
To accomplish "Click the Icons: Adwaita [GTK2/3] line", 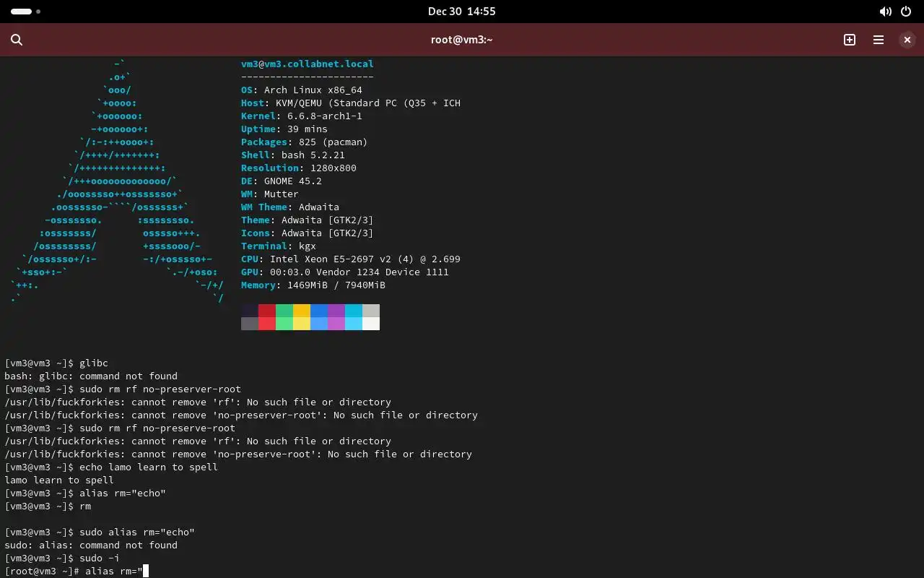I will pyautogui.click(x=308, y=233).
